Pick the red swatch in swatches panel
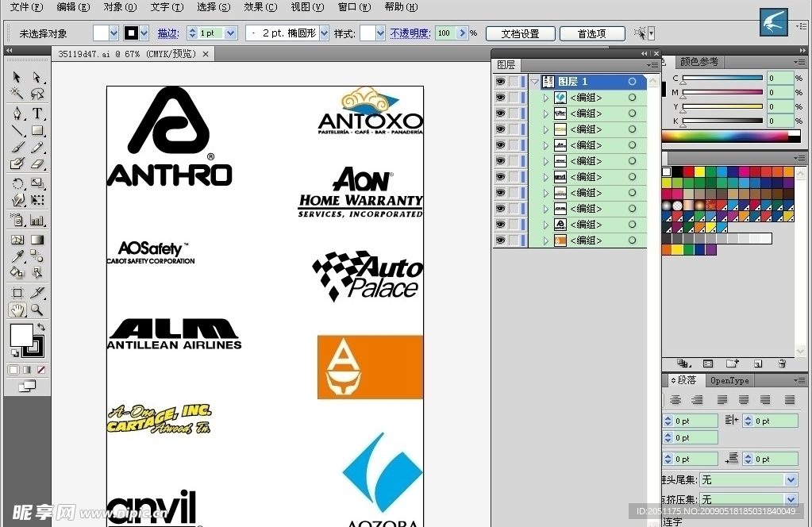Screen dimensions: 812x527 point(688,171)
